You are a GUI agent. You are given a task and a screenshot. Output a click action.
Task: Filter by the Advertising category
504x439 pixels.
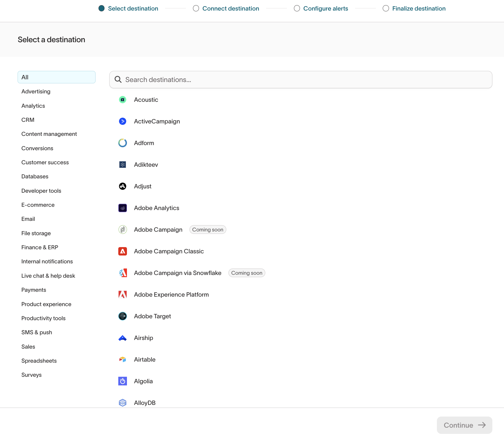click(36, 91)
